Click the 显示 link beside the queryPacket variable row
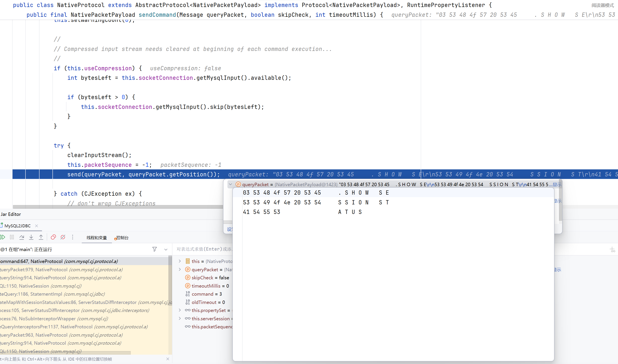The height and width of the screenshot is (364, 618). point(558,270)
